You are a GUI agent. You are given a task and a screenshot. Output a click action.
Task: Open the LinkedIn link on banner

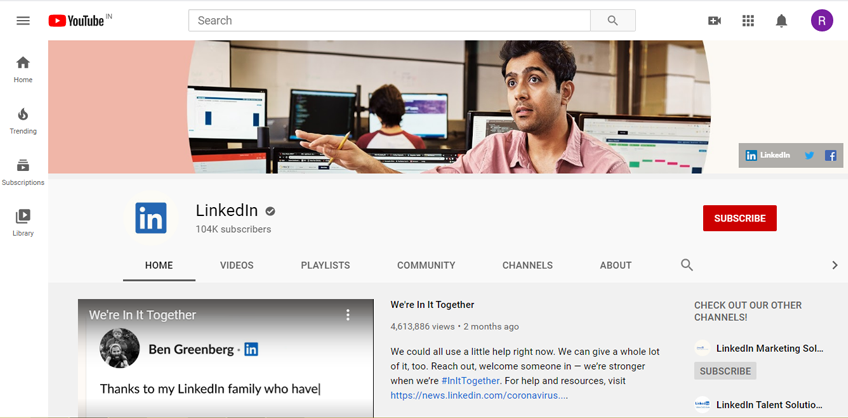767,155
